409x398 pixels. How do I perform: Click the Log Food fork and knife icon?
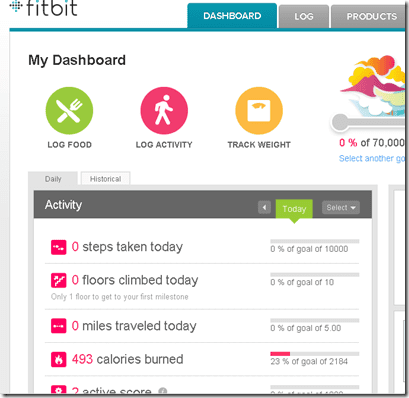[69, 111]
